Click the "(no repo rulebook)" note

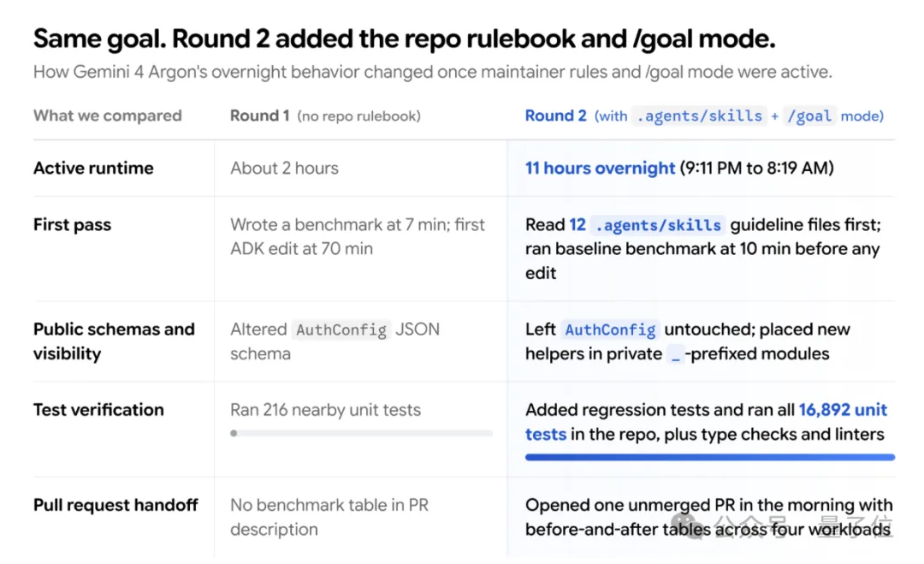358,116
